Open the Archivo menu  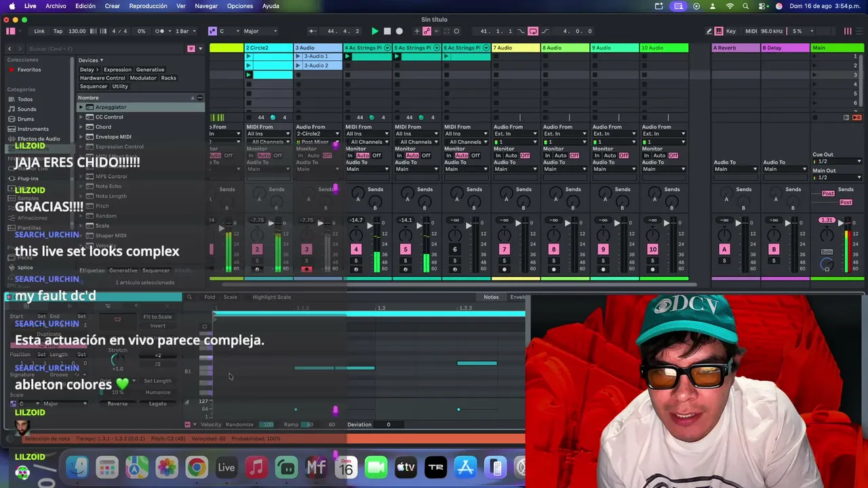point(56,6)
